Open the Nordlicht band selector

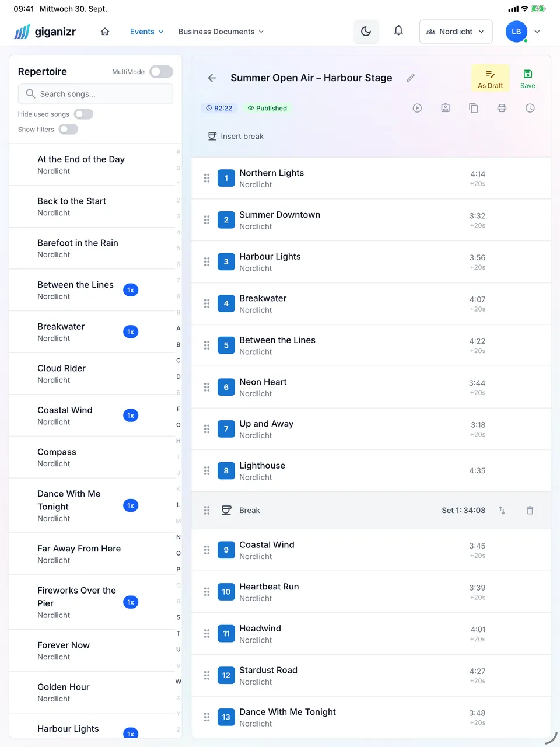[456, 32]
